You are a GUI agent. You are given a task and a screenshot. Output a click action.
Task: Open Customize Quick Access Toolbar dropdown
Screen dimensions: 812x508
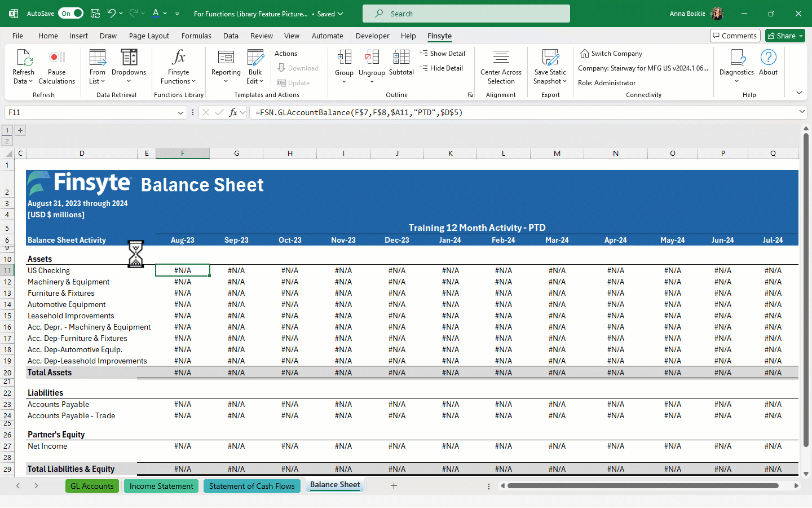[x=177, y=14]
